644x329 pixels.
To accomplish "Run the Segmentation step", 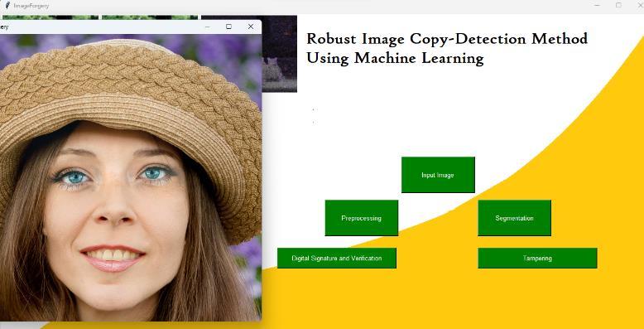I will (514, 218).
